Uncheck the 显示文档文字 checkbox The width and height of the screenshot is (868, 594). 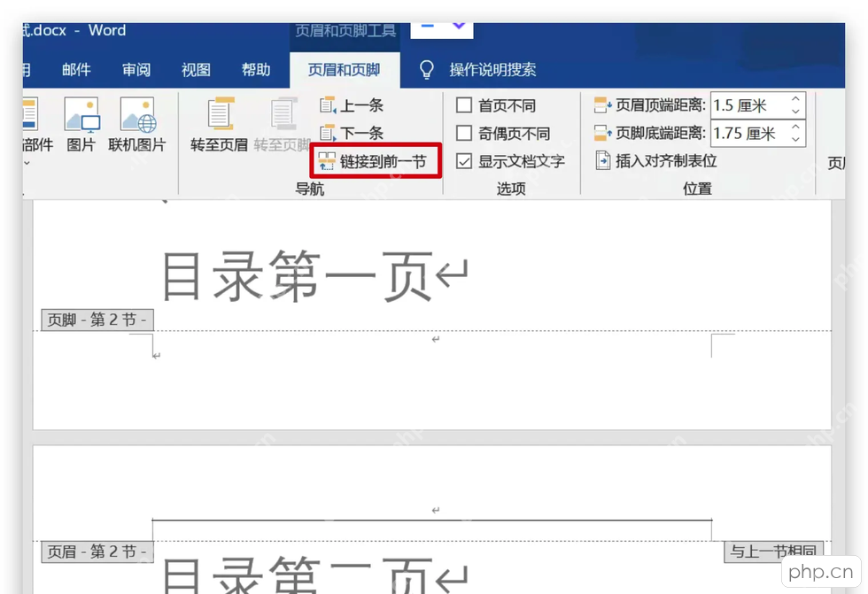point(464,161)
